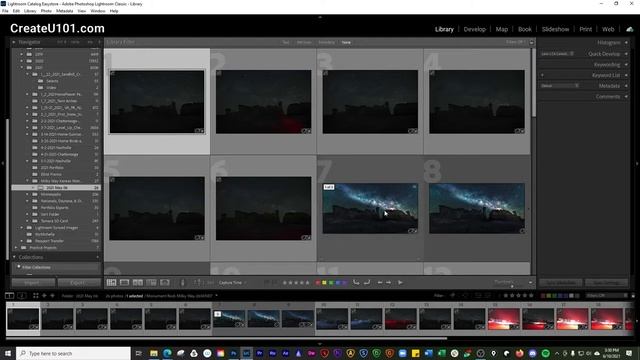The image size is (640, 360).
Task: Open Print module
Action: tap(585, 29)
